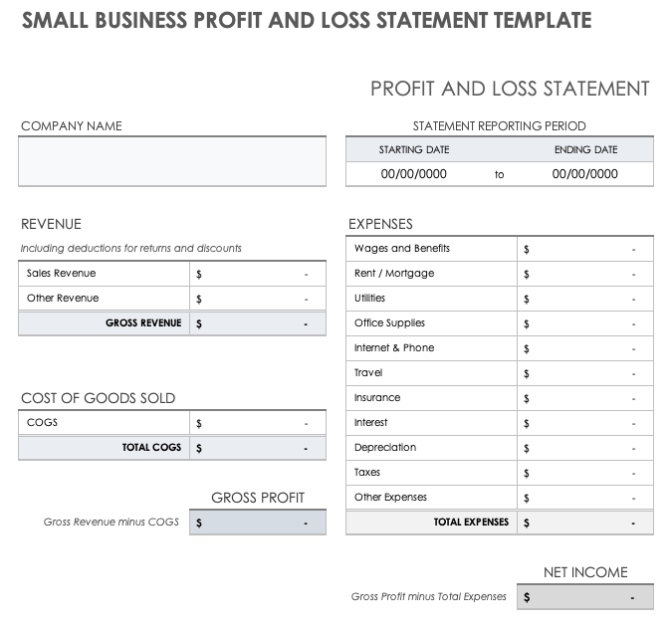Select the Travel expense amount cell

[584, 373]
